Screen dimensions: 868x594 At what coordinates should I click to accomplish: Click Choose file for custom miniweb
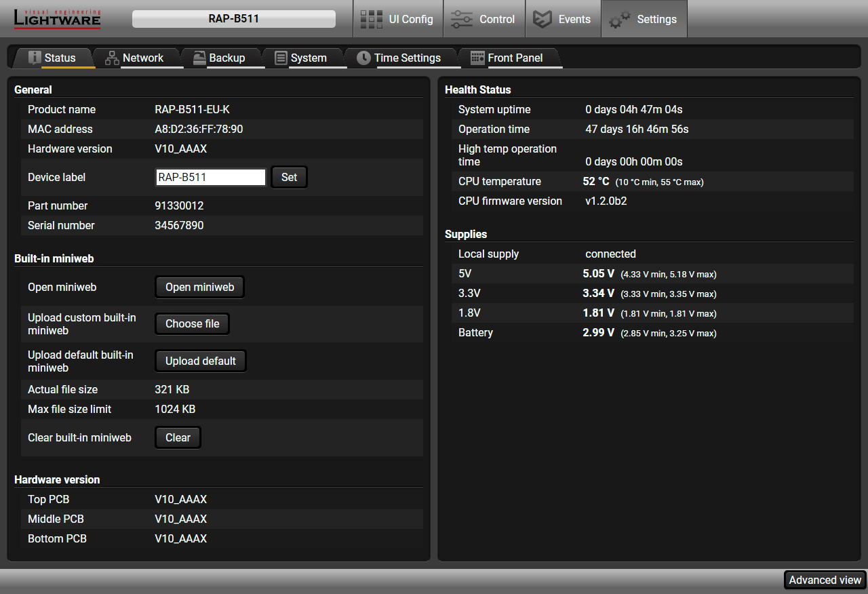(192, 323)
